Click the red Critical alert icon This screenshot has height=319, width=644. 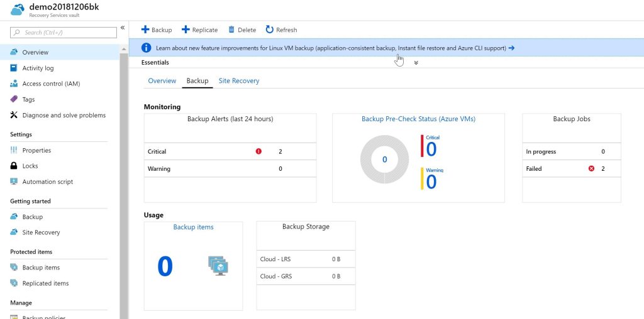point(258,151)
